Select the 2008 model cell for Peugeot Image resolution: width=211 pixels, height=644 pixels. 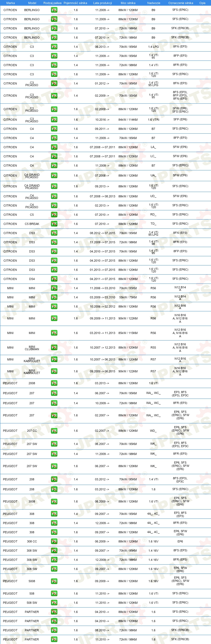[x=32, y=383]
